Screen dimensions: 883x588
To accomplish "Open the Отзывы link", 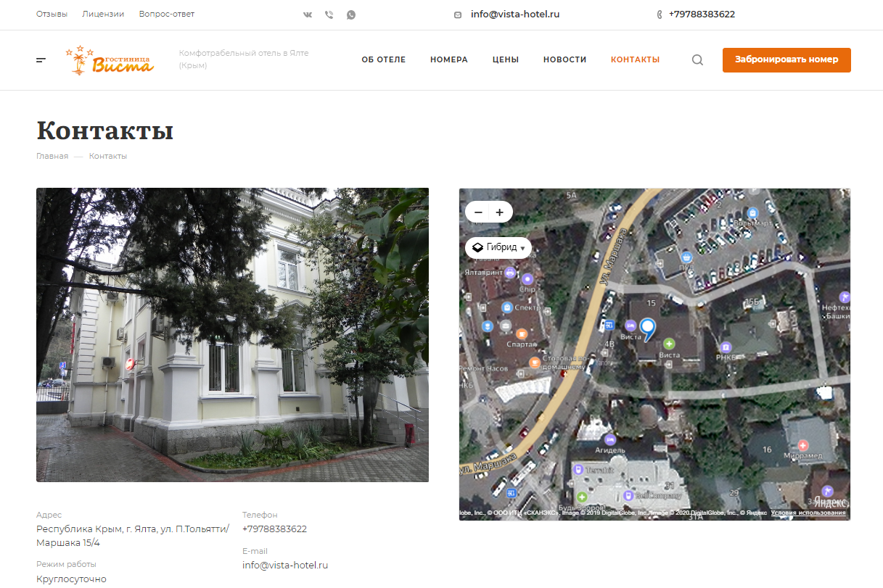I will tap(52, 15).
